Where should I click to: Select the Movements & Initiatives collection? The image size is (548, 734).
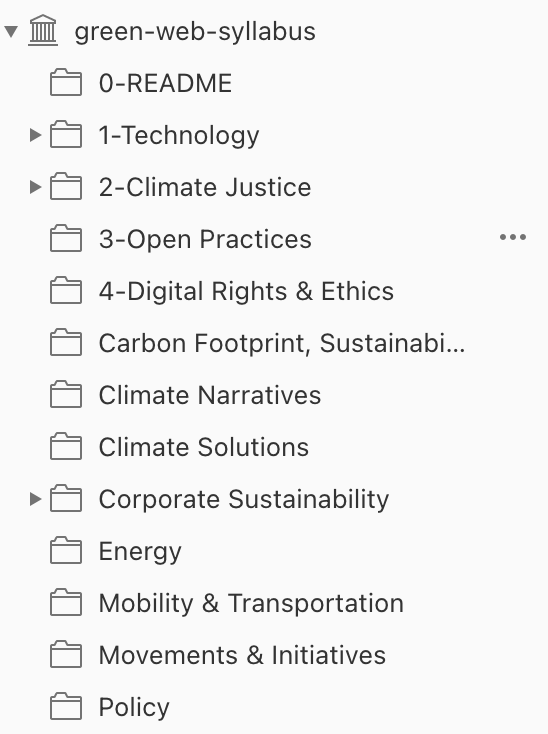[x=274, y=654]
